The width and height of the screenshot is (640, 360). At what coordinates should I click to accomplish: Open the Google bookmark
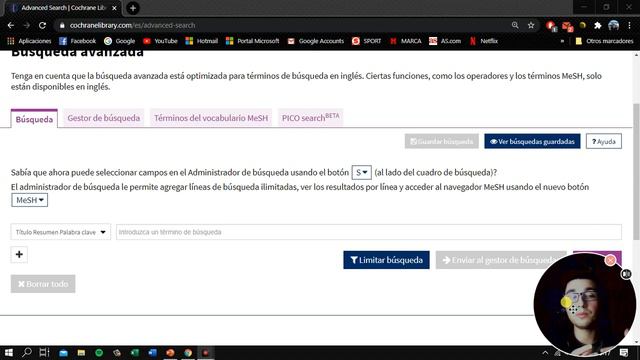(120, 41)
